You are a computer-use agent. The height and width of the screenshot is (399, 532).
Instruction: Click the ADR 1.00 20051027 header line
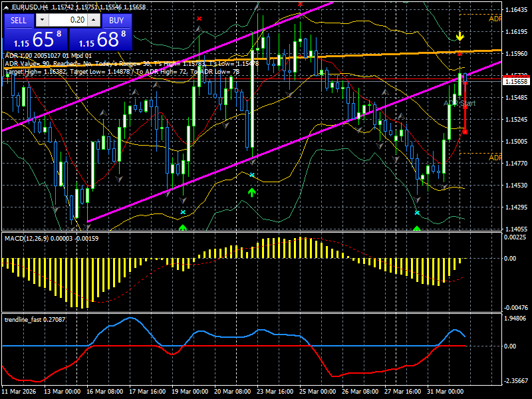[x=48, y=56]
